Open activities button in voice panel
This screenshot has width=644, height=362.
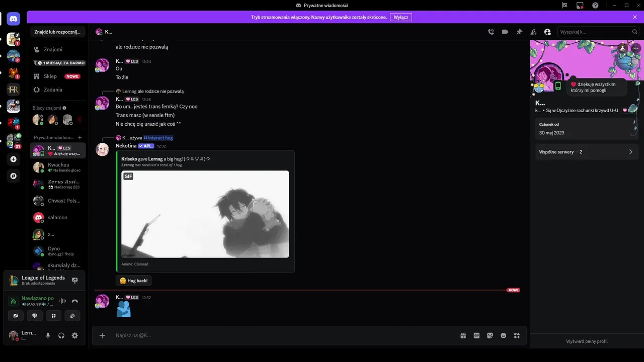click(x=53, y=316)
